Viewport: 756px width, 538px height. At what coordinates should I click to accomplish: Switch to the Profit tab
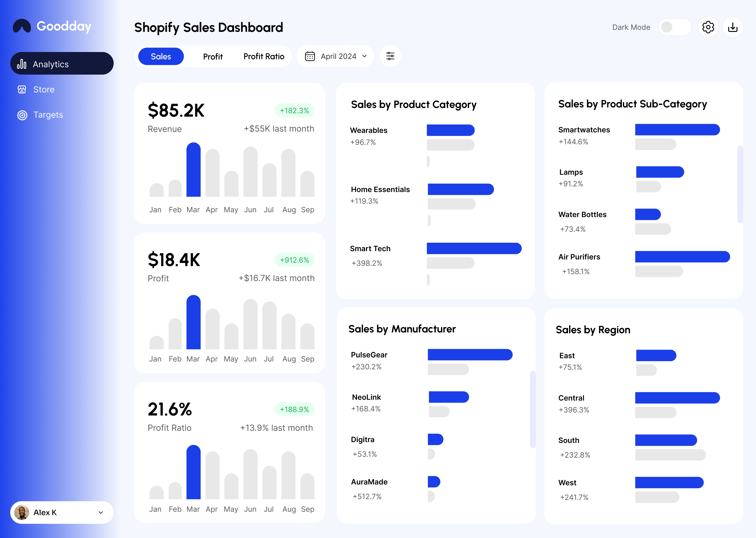point(213,57)
